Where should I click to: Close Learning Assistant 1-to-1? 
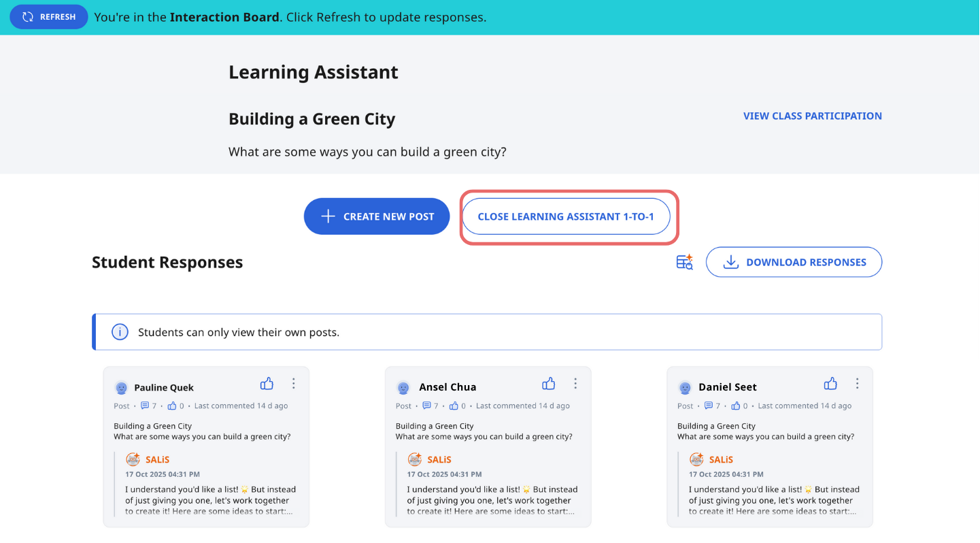click(x=567, y=216)
